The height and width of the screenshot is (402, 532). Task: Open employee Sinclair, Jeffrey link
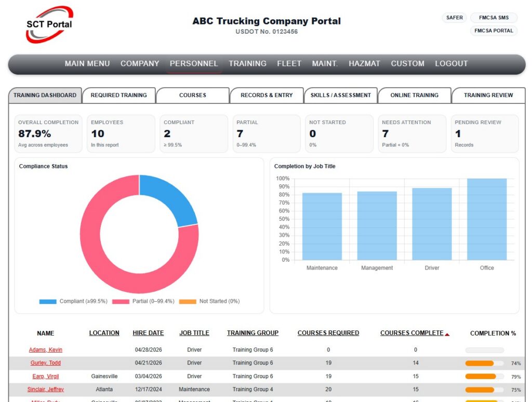[46, 390]
